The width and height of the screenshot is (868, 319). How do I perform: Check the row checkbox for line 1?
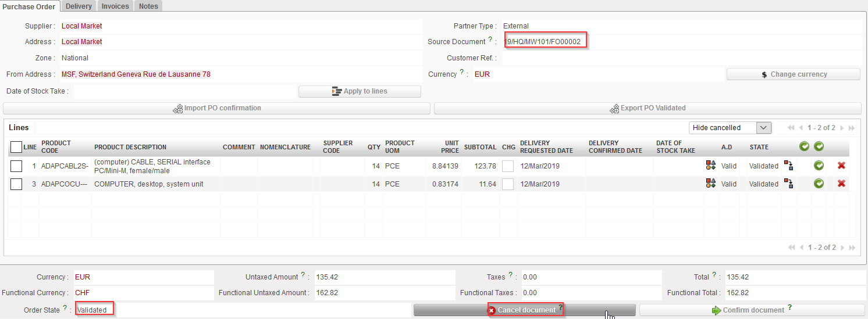tap(16, 166)
